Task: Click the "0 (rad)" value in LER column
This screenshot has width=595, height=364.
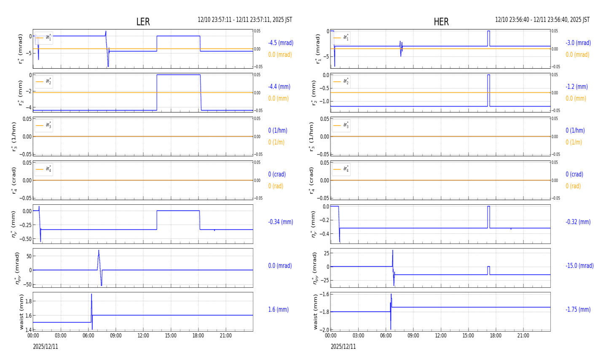Action: pyautogui.click(x=276, y=186)
